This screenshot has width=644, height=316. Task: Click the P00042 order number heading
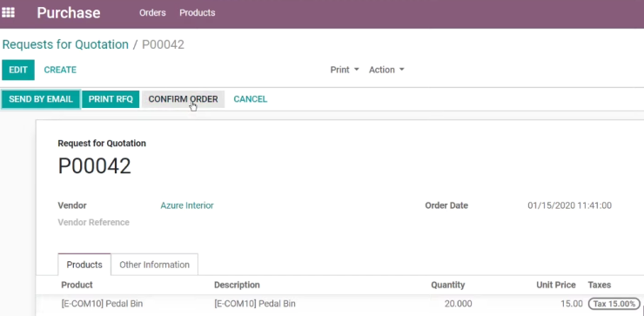pyautogui.click(x=95, y=166)
